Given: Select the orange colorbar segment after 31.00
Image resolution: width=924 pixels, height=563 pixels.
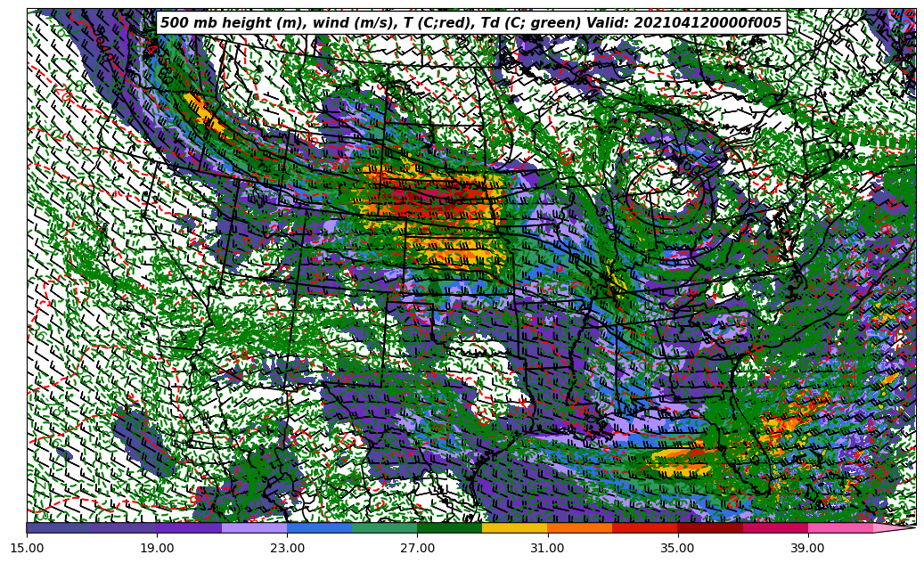Looking at the screenshot, I should [x=580, y=527].
